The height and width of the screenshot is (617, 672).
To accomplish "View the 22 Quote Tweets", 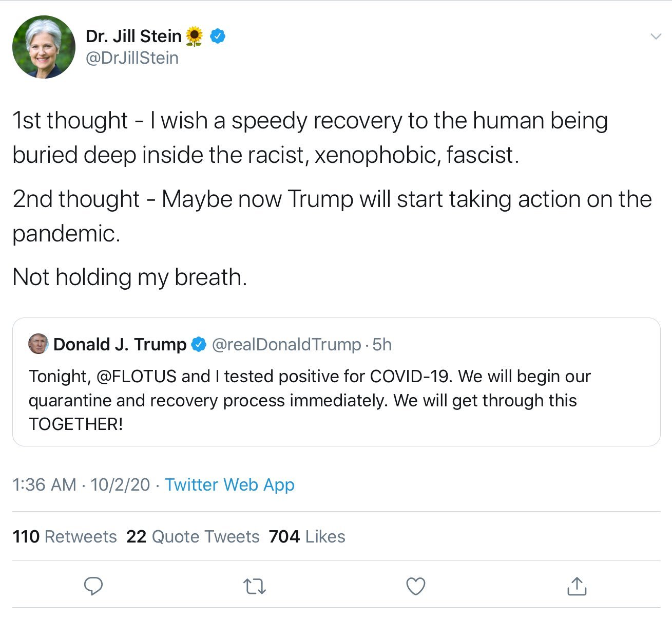I will click(x=193, y=536).
